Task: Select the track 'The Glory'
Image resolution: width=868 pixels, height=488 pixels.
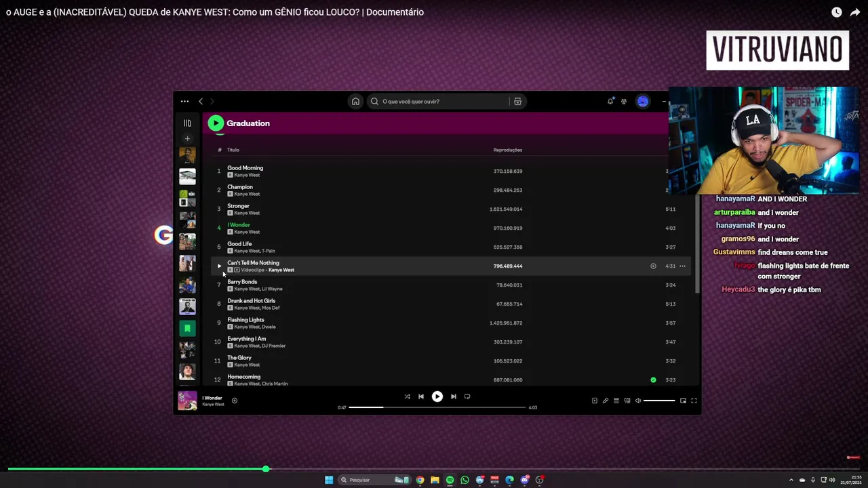Action: pyautogui.click(x=239, y=358)
